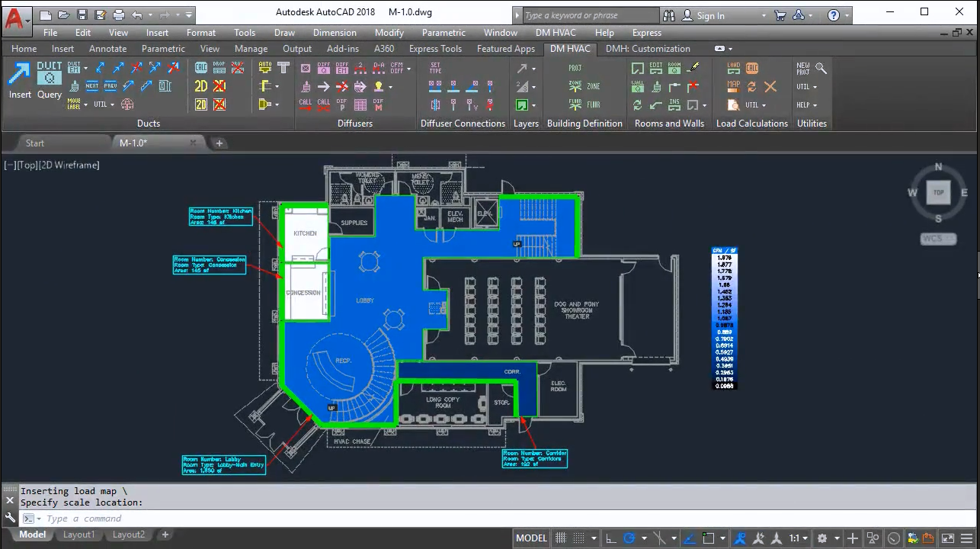Expand the CFM DIFF dropdown in Diffusers
The height and width of the screenshot is (549, 980).
pyautogui.click(x=408, y=69)
